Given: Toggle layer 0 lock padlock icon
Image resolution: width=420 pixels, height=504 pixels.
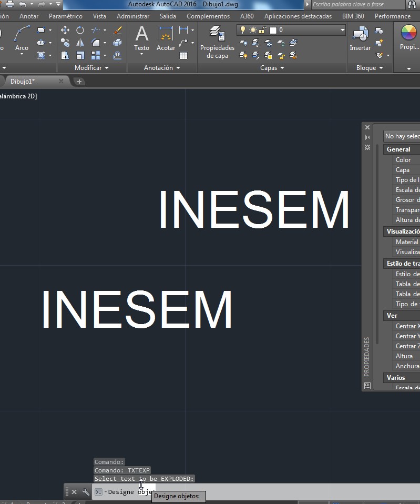Looking at the screenshot, I should 262,30.
